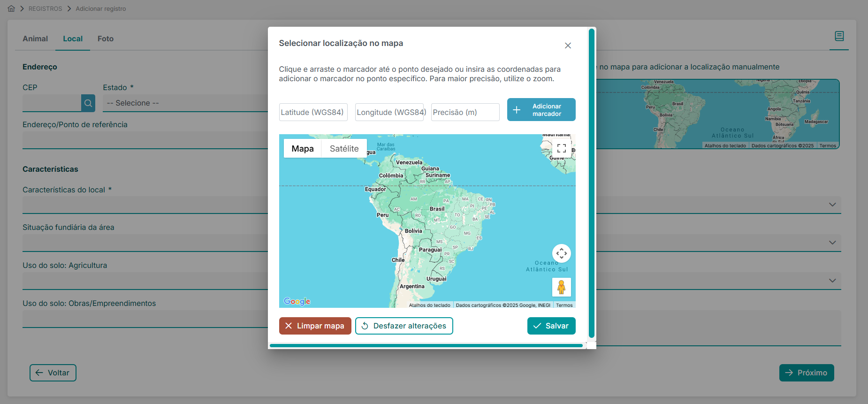Click the map camera pan control
This screenshot has width=868, height=404.
pyautogui.click(x=561, y=253)
